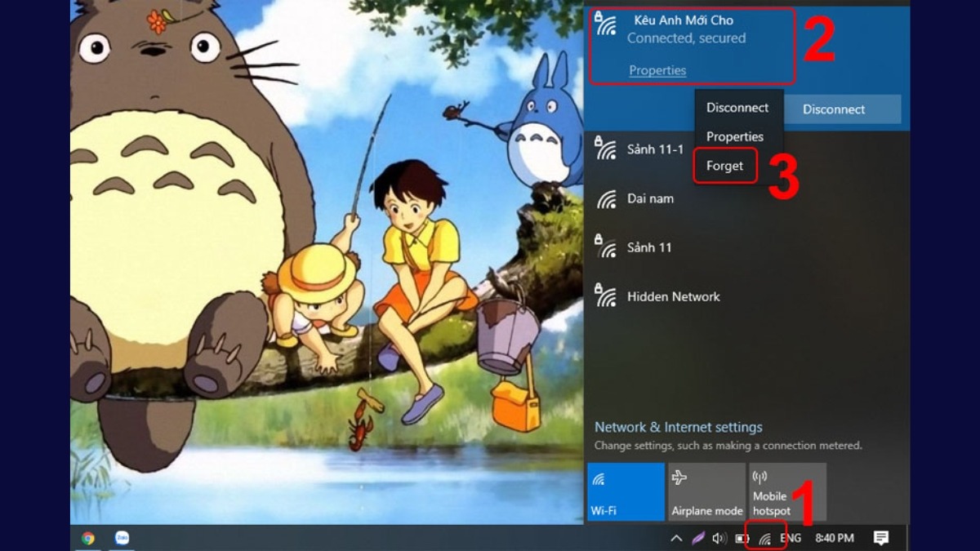Click the purple feather tray icon
Image resolution: width=980 pixels, height=551 pixels.
698,538
